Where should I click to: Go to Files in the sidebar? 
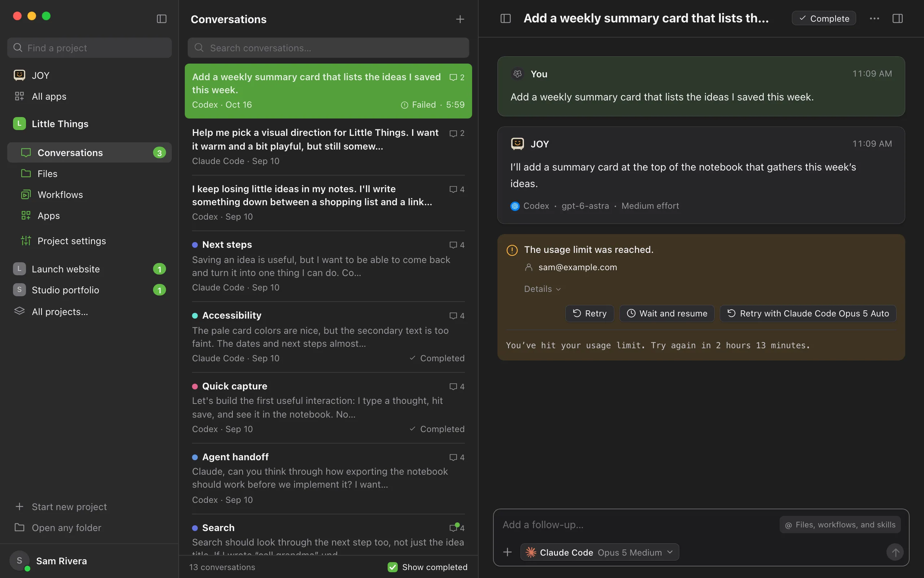90,173
